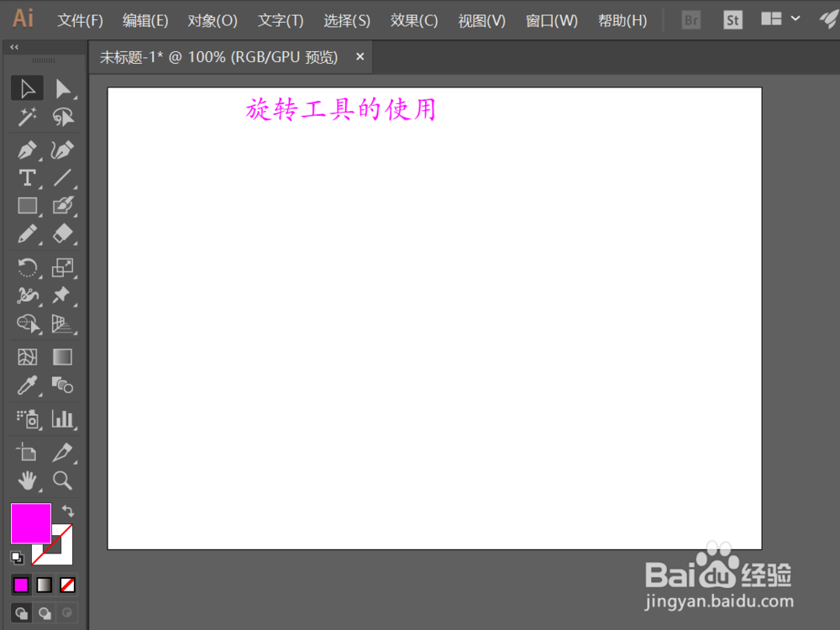Select the Rectangle tool

click(27, 206)
